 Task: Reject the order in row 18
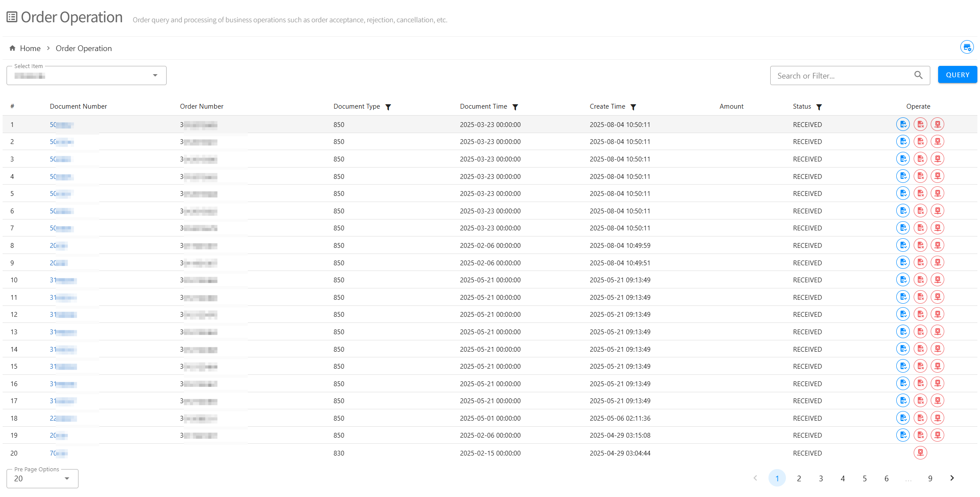920,418
